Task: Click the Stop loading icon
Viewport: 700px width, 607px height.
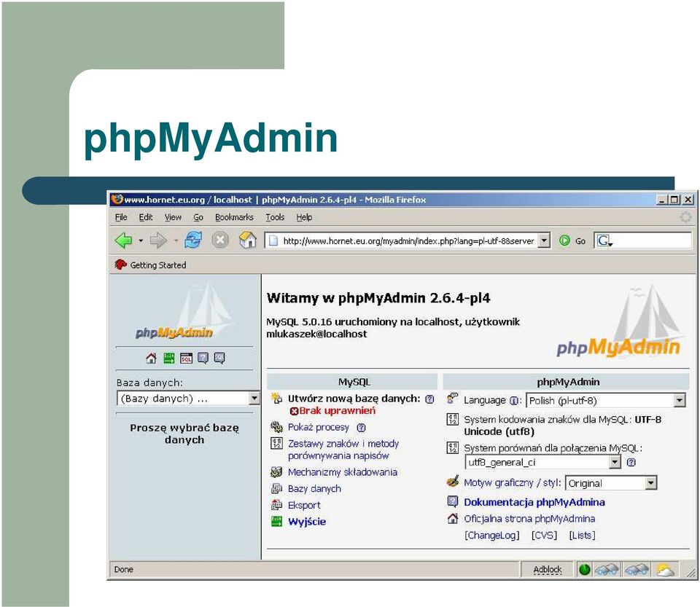Action: pyautogui.click(x=220, y=240)
